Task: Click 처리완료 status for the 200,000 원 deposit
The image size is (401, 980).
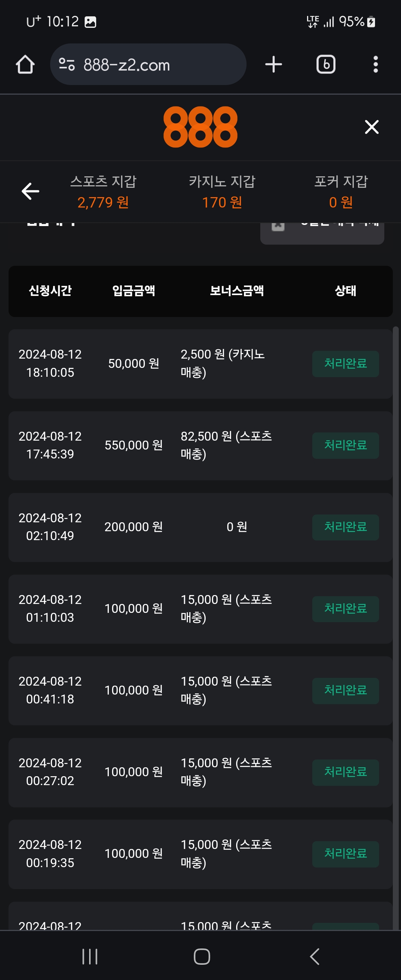Action: coord(345,527)
